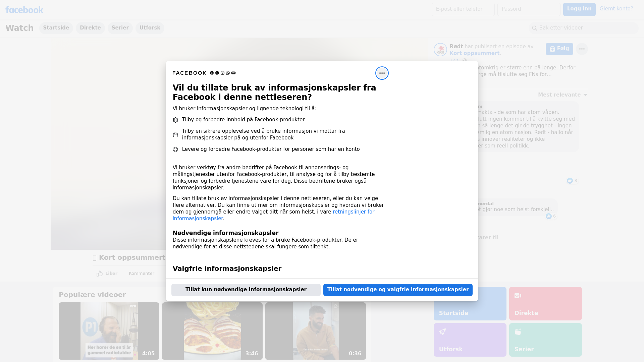Click the Valgfrie informasjonskapsler heading
644x362 pixels.
tap(227, 269)
